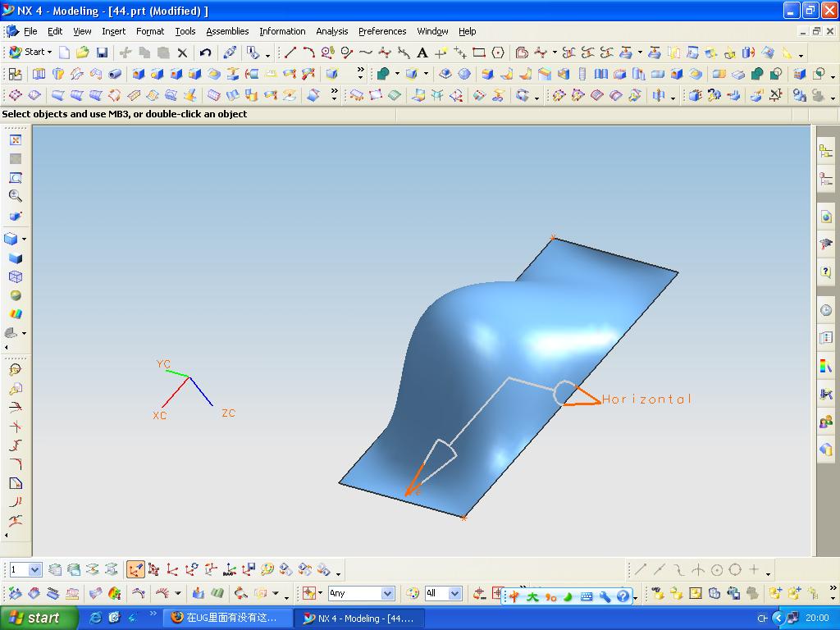Expand the Information icon dropdown arrow

(x=267, y=55)
